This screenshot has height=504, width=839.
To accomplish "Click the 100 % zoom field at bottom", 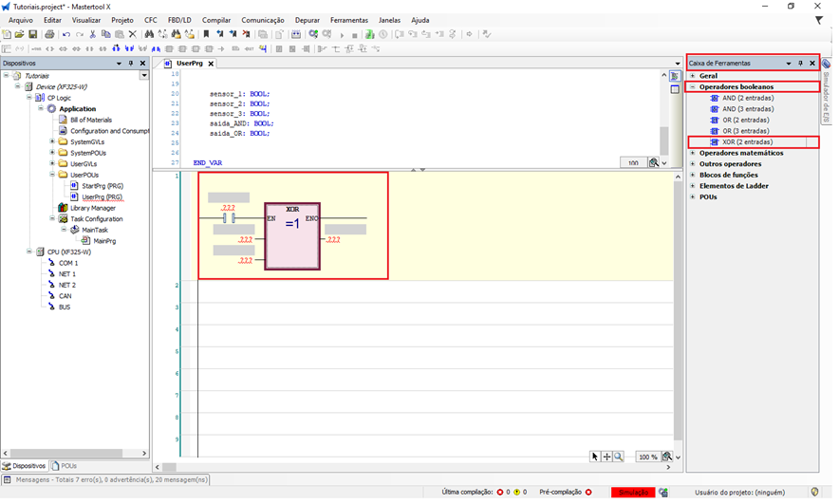I will click(647, 457).
